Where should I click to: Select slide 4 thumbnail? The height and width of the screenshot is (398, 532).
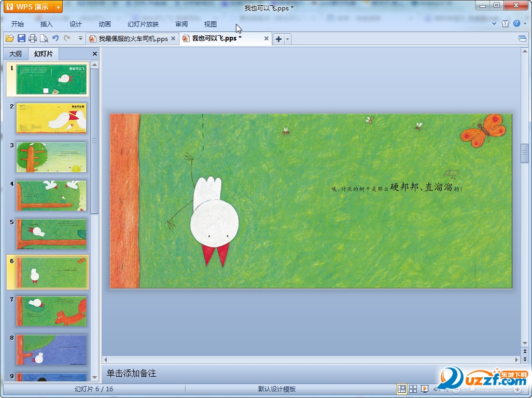(x=51, y=195)
